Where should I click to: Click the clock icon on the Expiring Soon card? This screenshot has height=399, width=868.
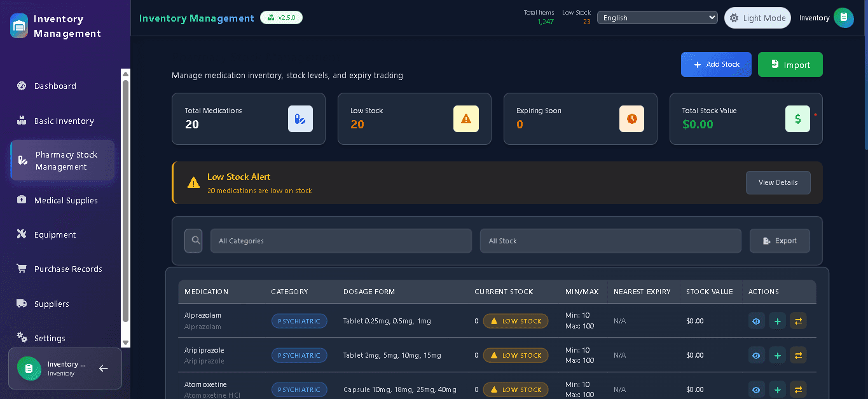pyautogui.click(x=631, y=119)
